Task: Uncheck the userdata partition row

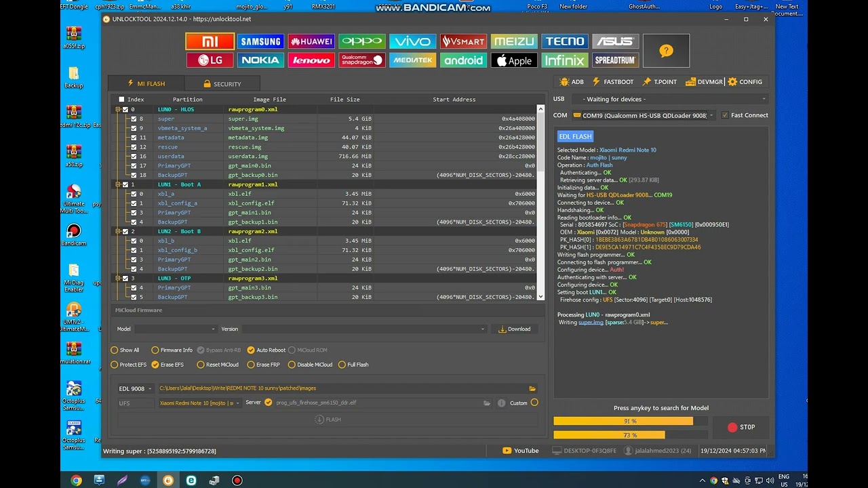Action: [134, 157]
